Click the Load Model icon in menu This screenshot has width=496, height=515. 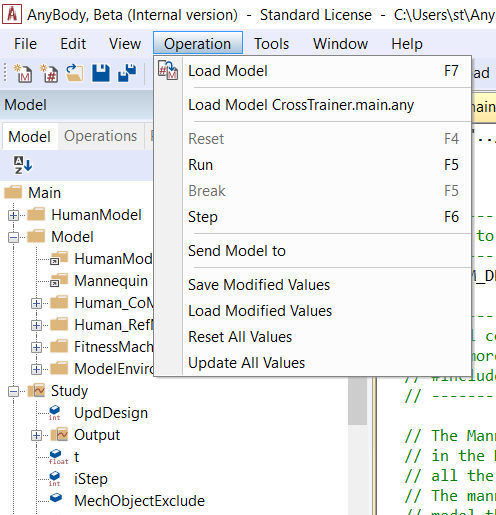pos(168,70)
